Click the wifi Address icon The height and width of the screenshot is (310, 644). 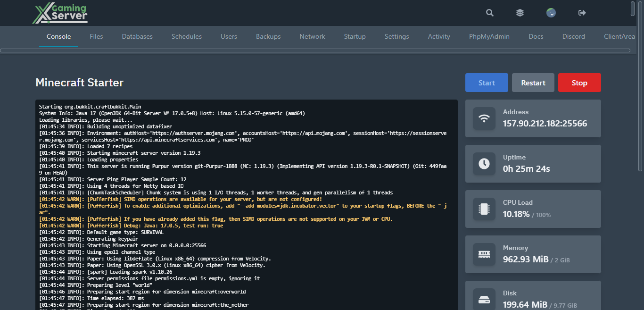(x=484, y=118)
